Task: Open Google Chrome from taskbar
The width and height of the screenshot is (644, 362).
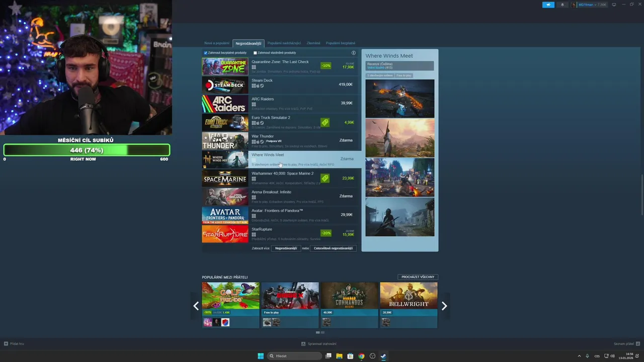Action: pos(361,356)
